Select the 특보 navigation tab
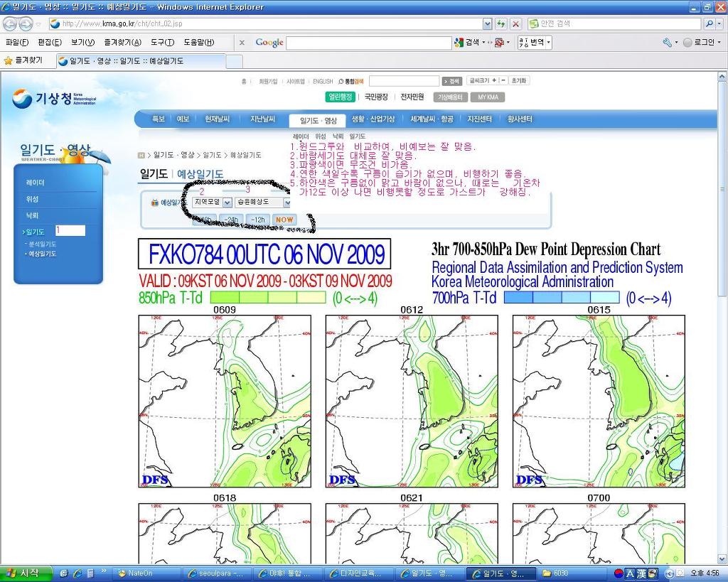The height and width of the screenshot is (582, 728). coord(159,119)
